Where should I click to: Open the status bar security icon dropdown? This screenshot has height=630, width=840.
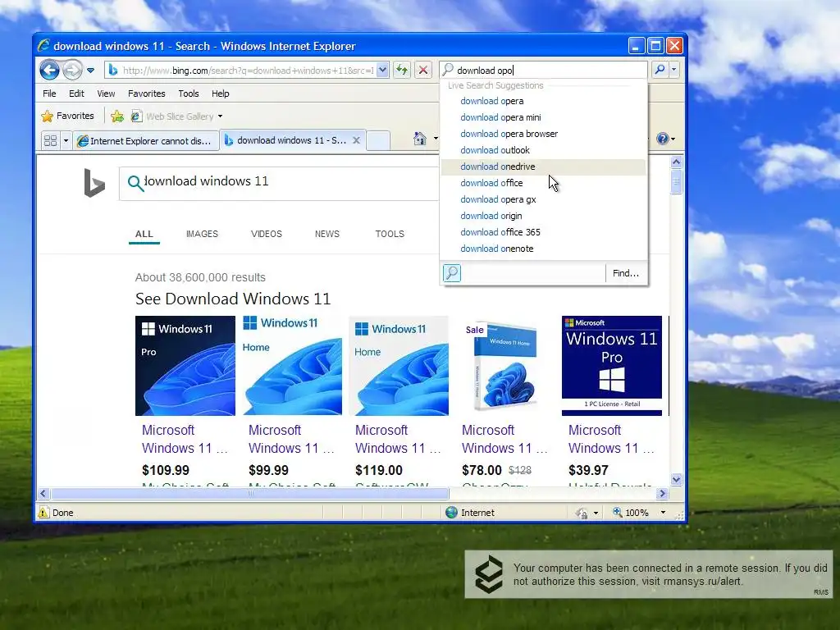[x=596, y=514]
